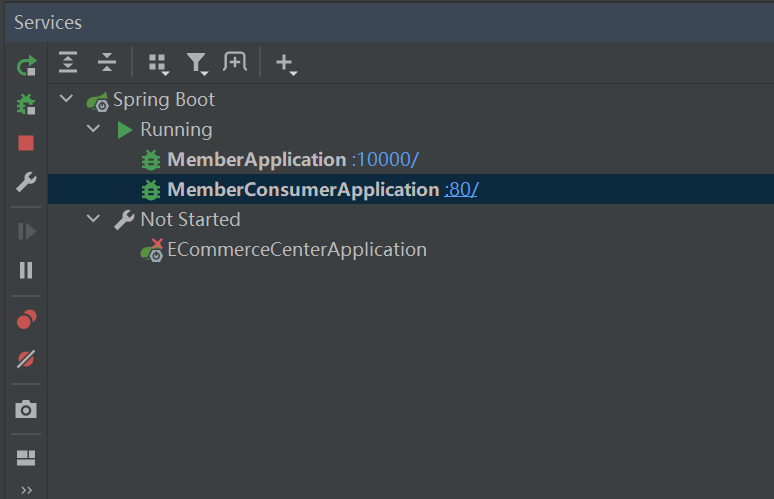The height and width of the screenshot is (499, 774).
Task: Open the Filter dropdown
Action: click(197, 63)
